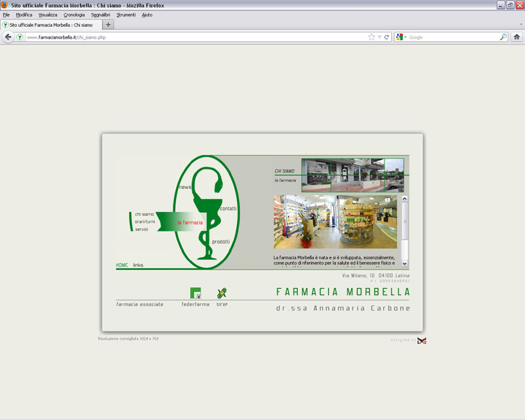Click the content panel scrollbar thumb
Viewport: 525px width, 420px height.
[x=404, y=221]
